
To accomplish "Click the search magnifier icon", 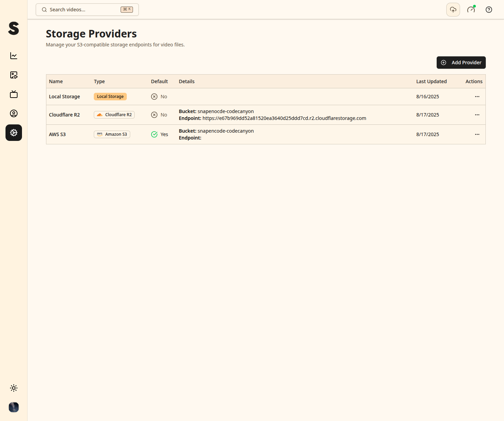I will (44, 10).
